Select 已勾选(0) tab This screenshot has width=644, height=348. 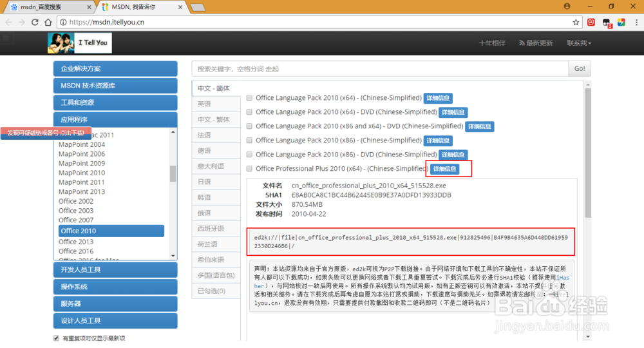(216, 291)
